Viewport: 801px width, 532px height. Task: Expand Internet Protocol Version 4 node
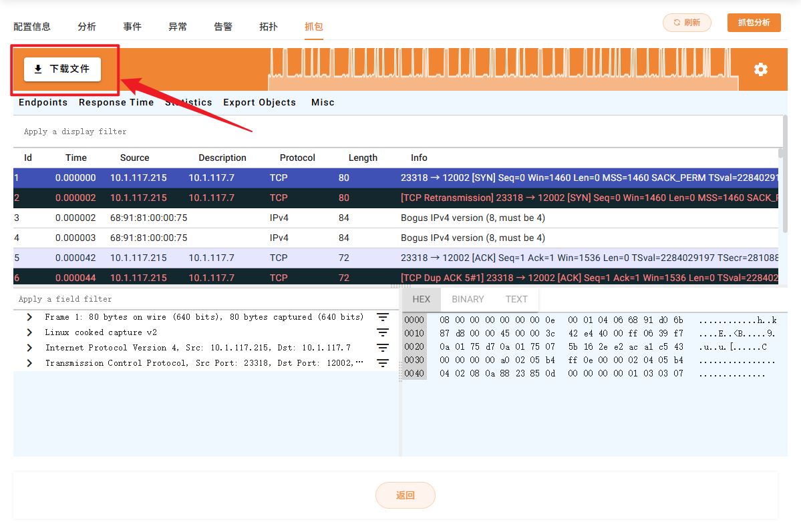click(x=29, y=348)
